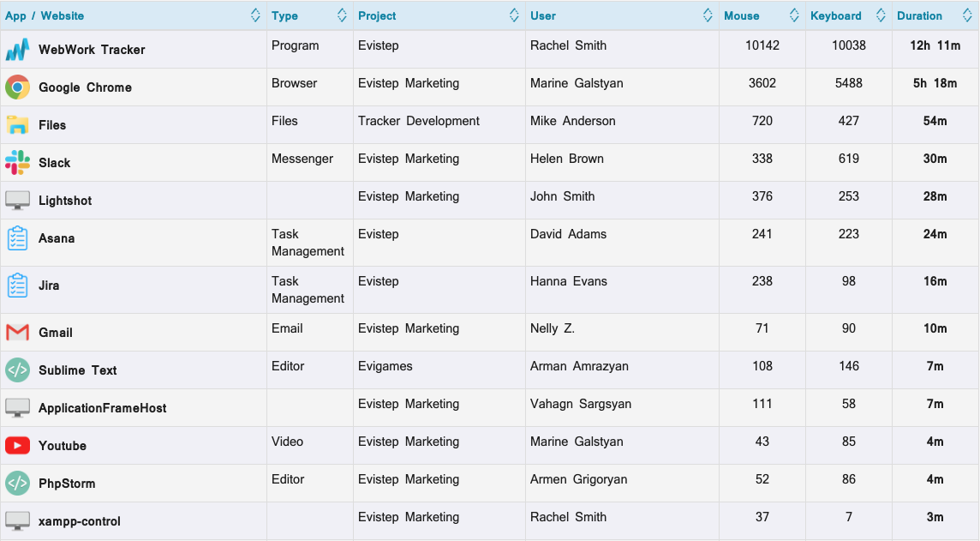Screen dimensions: 980x541
Task: Click the PhpStorm code icon
Action: (17, 484)
